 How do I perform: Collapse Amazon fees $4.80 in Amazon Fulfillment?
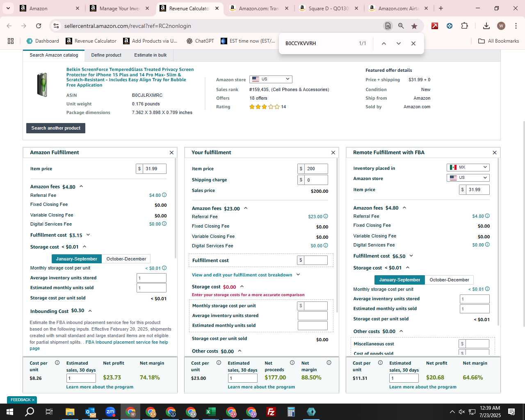pyautogui.click(x=81, y=187)
